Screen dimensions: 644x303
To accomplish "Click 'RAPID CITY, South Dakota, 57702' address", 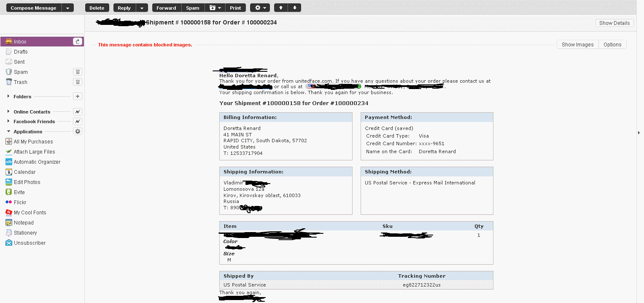I will (x=265, y=141).
